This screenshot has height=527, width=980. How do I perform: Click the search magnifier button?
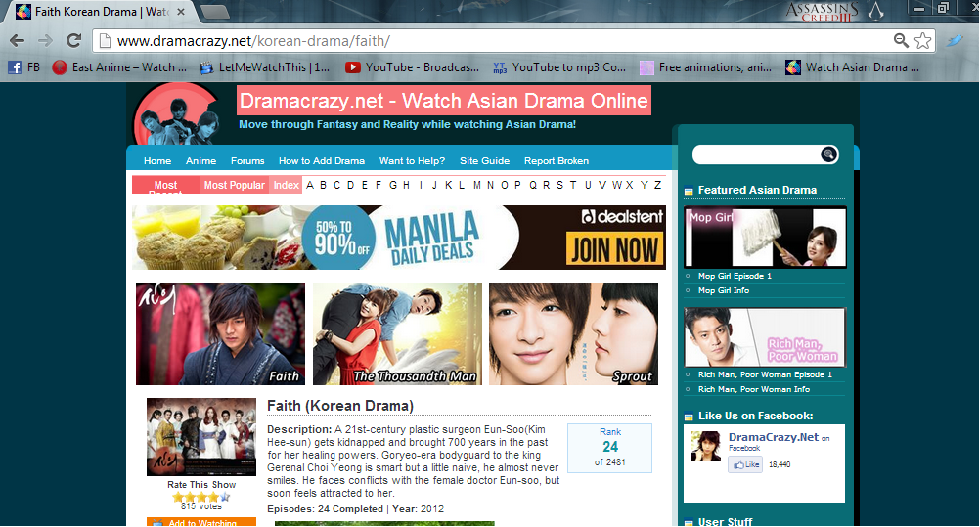coord(828,154)
